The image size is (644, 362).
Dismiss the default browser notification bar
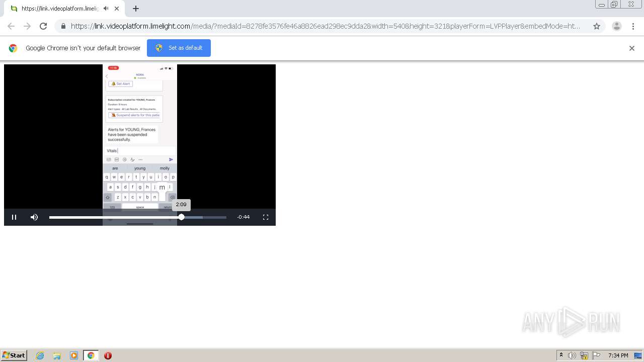632,48
